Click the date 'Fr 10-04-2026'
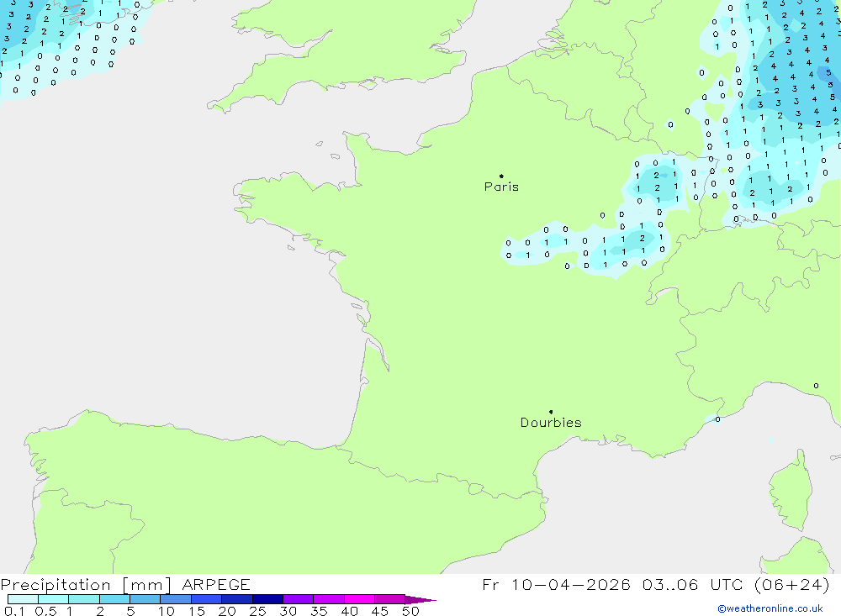The width and height of the screenshot is (841, 616). click(557, 585)
